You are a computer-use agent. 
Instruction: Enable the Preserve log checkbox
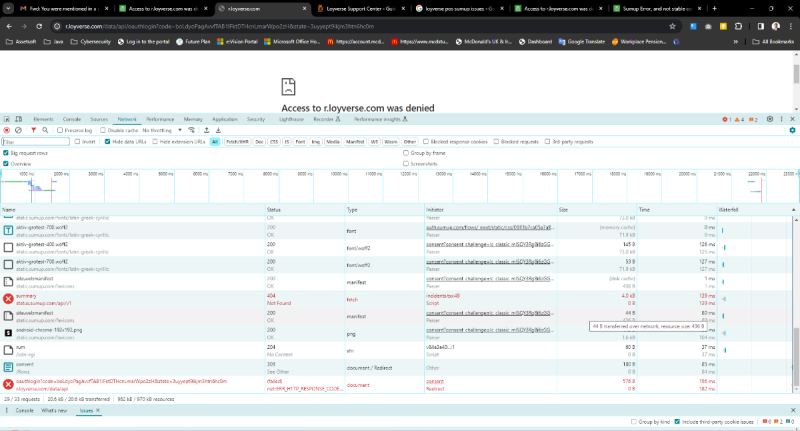(x=58, y=130)
